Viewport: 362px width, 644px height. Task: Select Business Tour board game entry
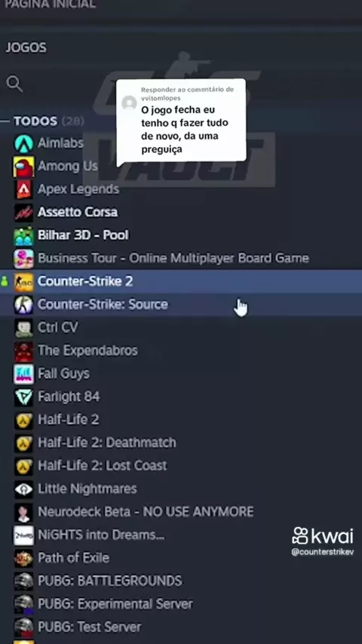[173, 259]
